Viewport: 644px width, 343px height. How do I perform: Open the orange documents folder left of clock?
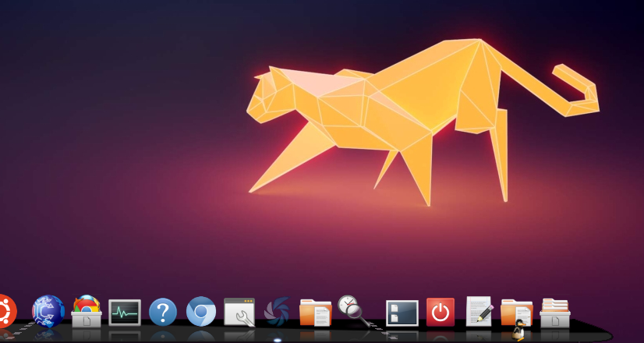coord(315,312)
